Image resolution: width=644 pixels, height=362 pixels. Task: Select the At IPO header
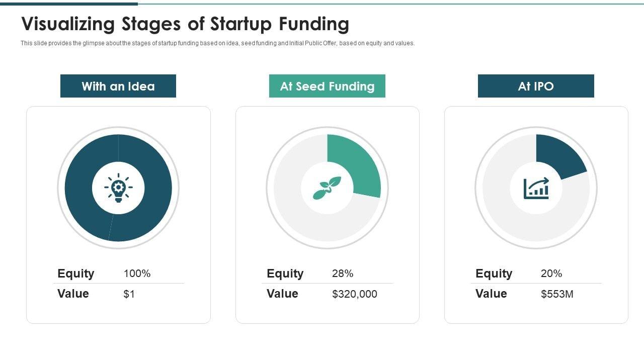[x=536, y=86]
